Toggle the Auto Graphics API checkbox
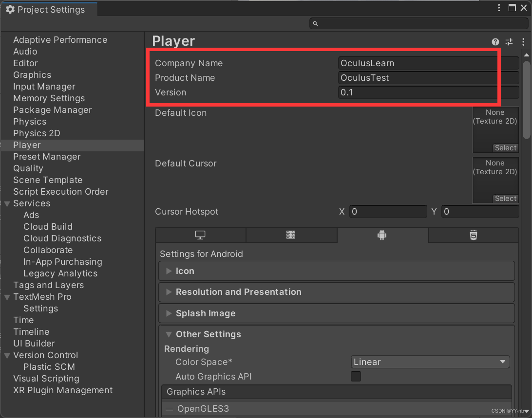The image size is (532, 418). click(356, 376)
